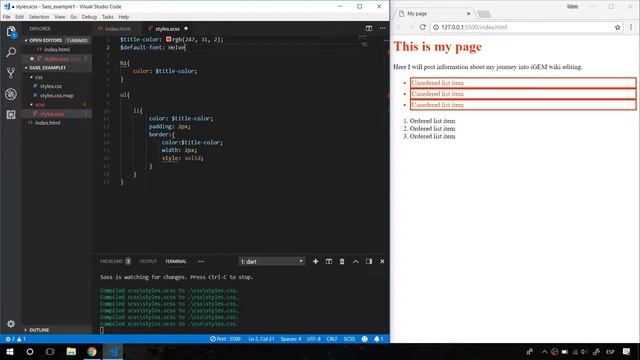Change line endings via CRLF item

(332, 339)
